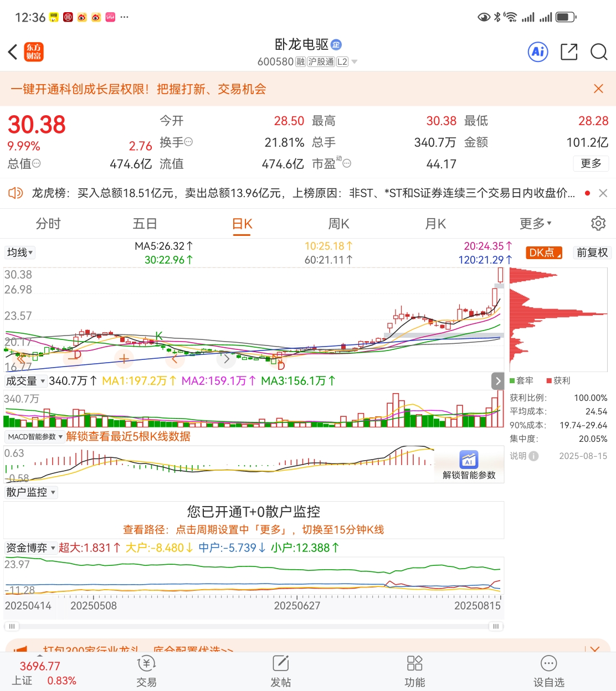
Task: Tap the 企 verified badge beside 卧龙电驱
Action: (x=336, y=45)
